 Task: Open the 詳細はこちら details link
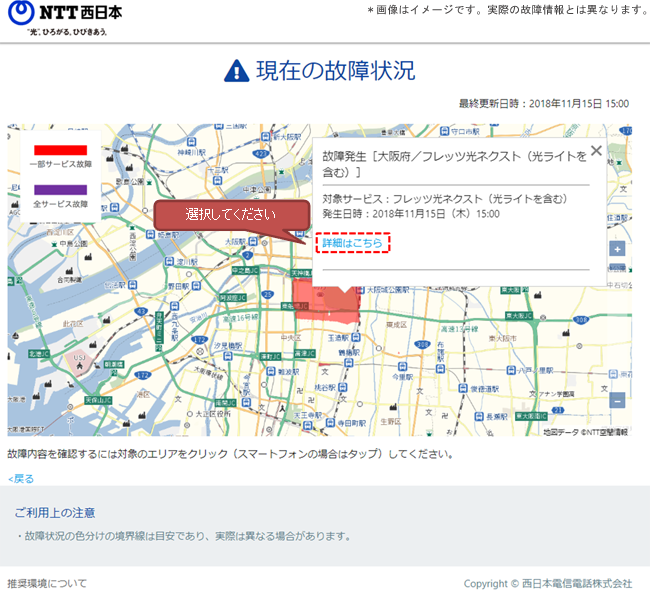pyautogui.click(x=352, y=243)
